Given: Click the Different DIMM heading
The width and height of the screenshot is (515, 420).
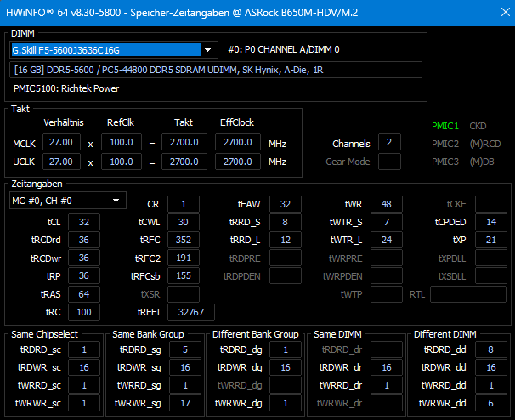Looking at the screenshot, I should pyautogui.click(x=445, y=334).
